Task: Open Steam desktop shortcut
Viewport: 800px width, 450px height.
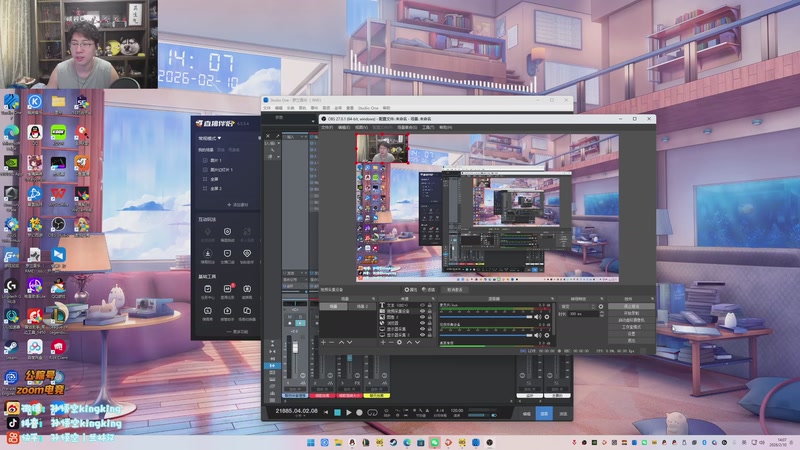Action: (11, 347)
